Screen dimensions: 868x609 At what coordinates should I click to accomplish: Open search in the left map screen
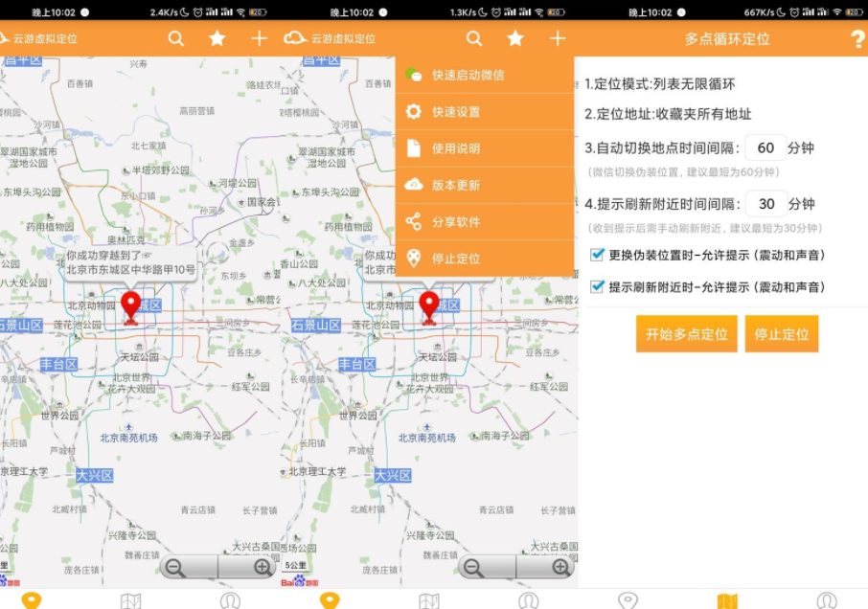pos(176,38)
